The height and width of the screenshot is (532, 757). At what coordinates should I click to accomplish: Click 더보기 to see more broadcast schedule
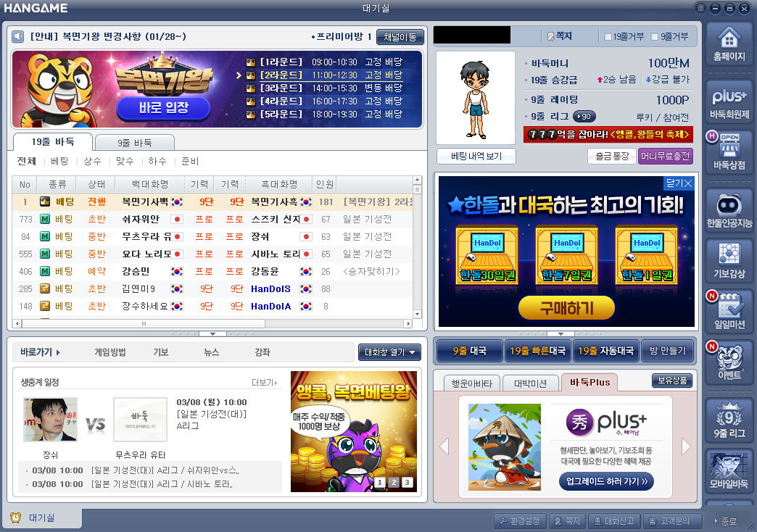[x=264, y=383]
